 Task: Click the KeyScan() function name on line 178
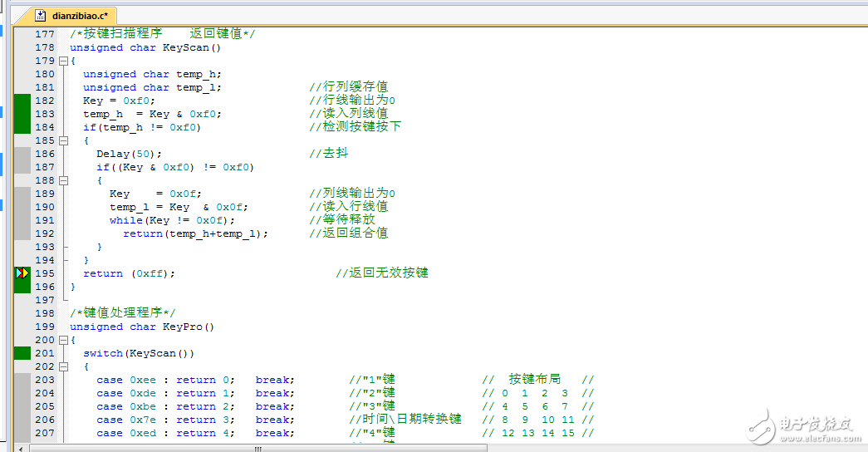click(192, 47)
